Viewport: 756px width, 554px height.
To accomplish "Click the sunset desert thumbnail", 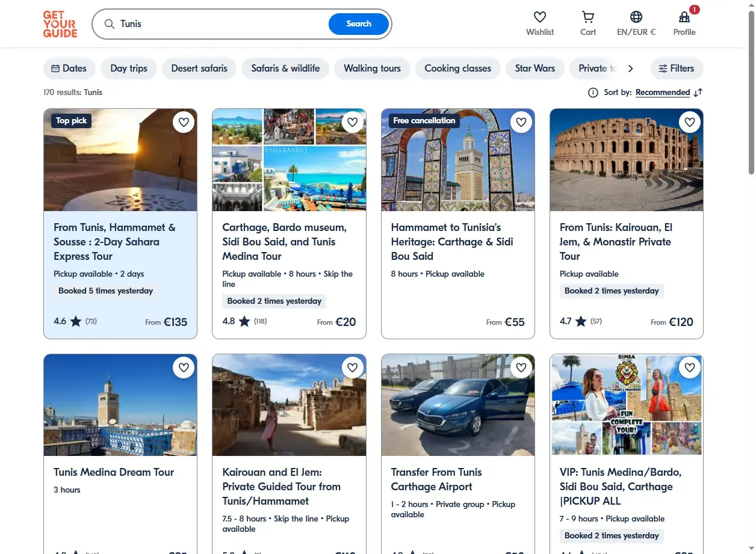I will click(120, 160).
